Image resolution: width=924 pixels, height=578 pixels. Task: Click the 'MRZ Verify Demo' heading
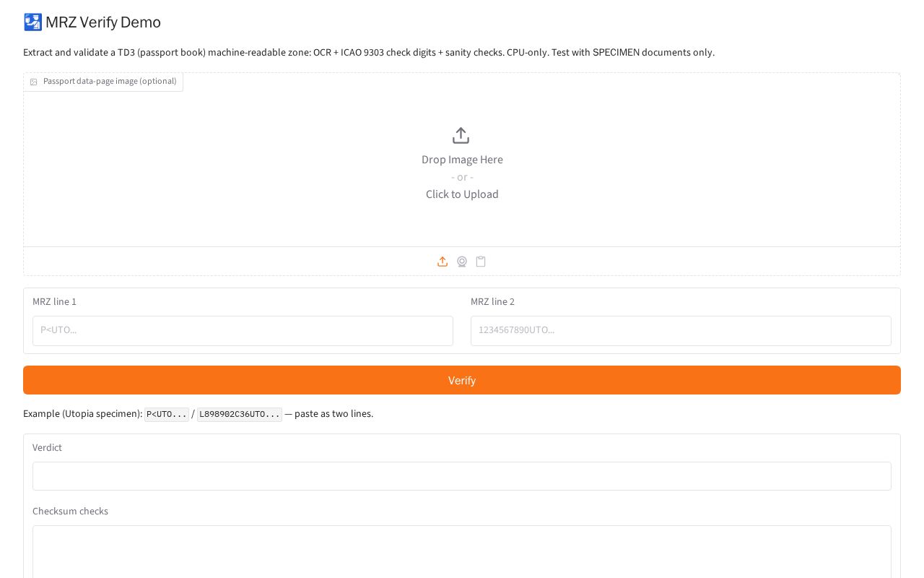coord(103,22)
